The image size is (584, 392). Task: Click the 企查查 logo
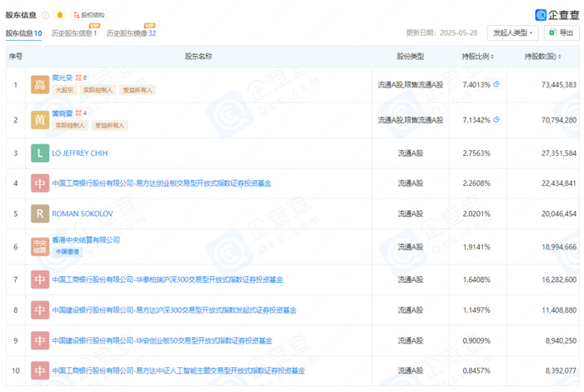(556, 15)
